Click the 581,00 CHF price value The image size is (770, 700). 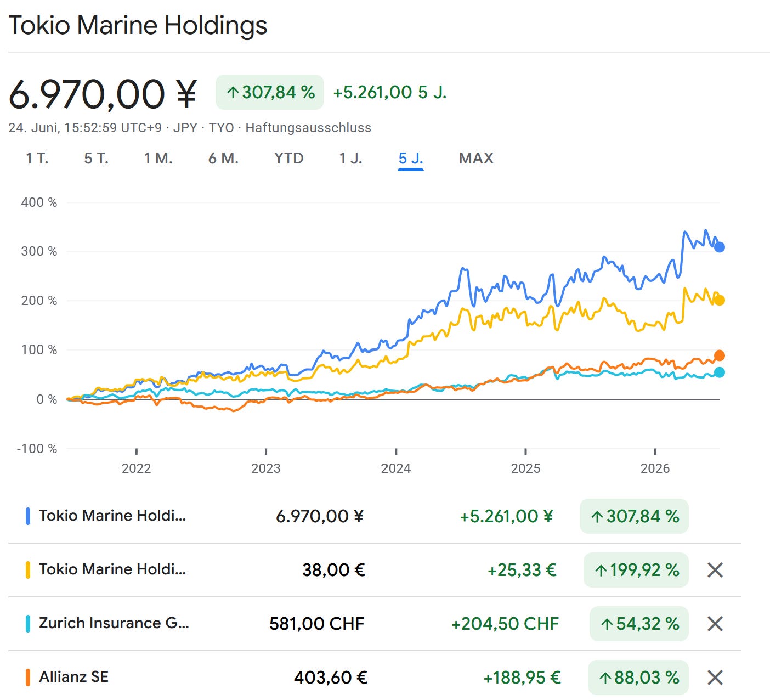tap(317, 624)
